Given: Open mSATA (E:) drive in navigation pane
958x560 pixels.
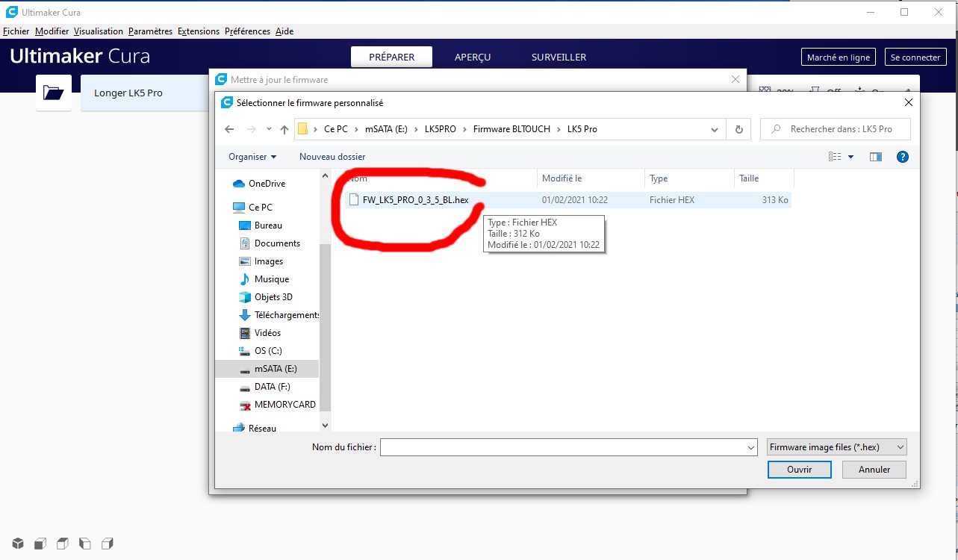Looking at the screenshot, I should click(x=276, y=369).
